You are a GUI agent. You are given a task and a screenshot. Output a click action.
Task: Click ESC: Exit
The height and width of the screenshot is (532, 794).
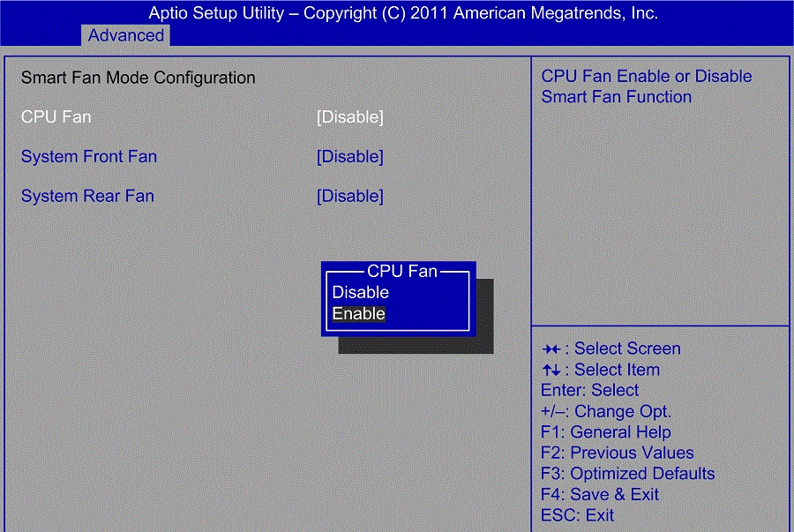click(x=577, y=515)
